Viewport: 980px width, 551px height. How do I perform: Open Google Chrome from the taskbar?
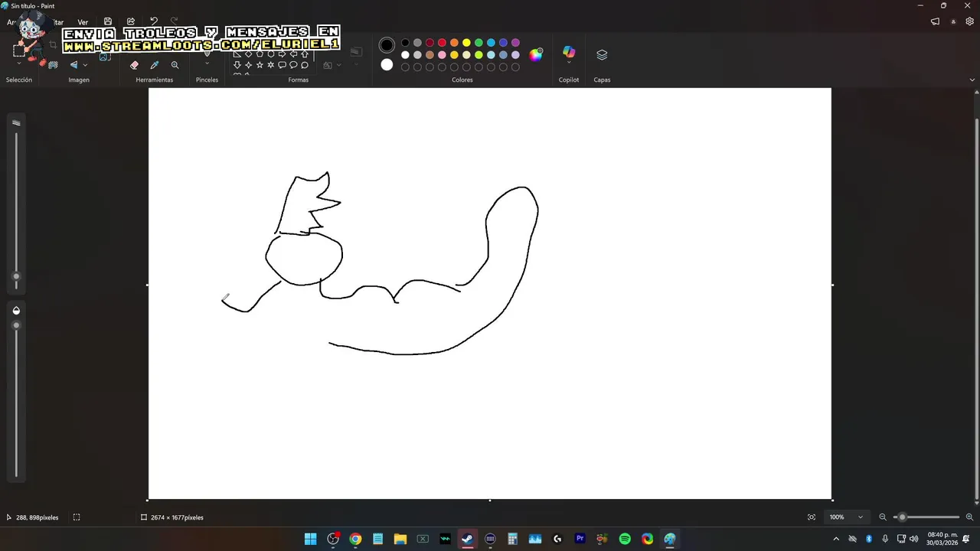[355, 539]
